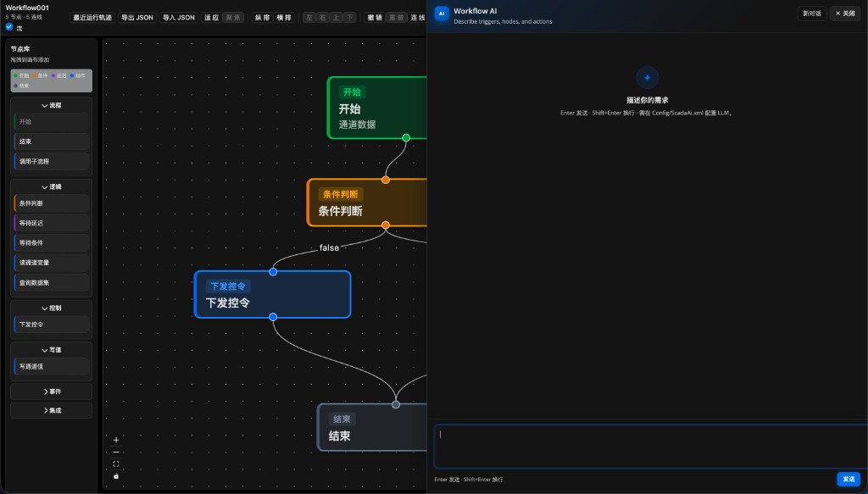
Task: Select the blue 下发控令 node on canvas
Action: tap(272, 294)
